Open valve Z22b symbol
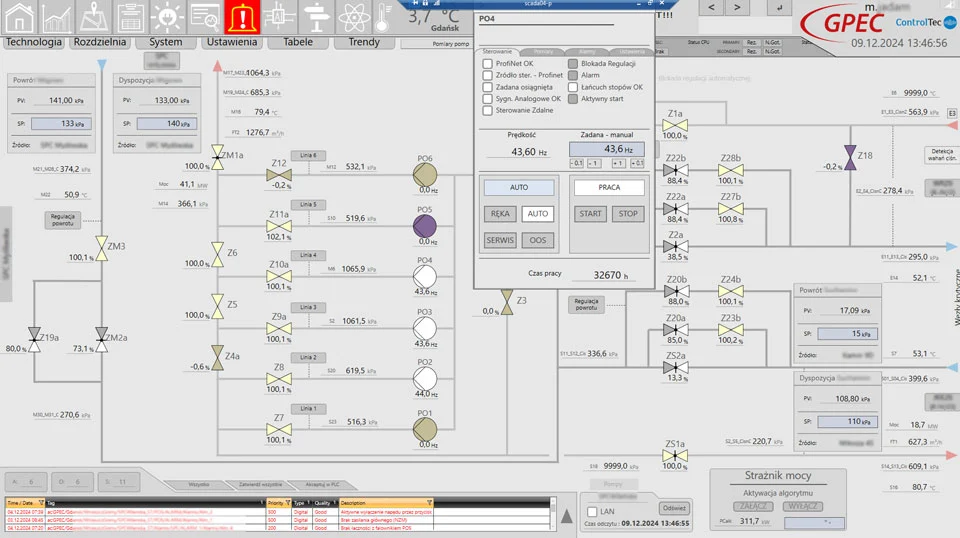 [675, 170]
